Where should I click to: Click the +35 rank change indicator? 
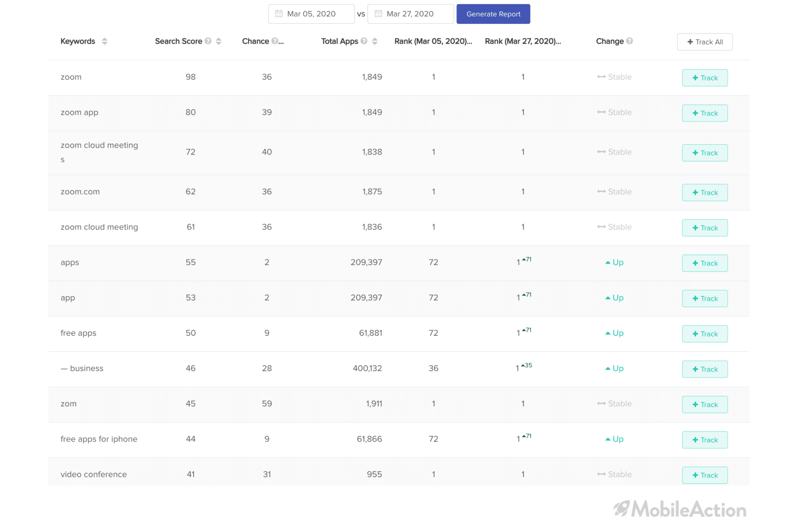526,365
